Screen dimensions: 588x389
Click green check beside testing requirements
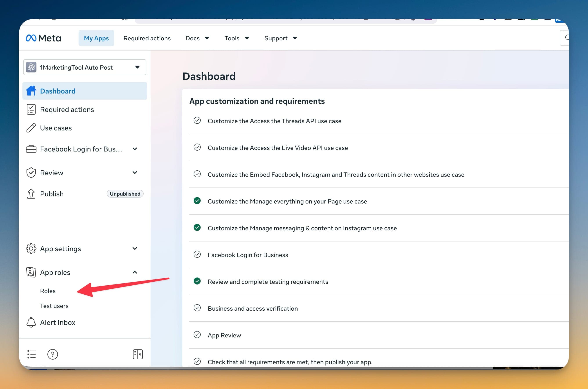tap(197, 281)
